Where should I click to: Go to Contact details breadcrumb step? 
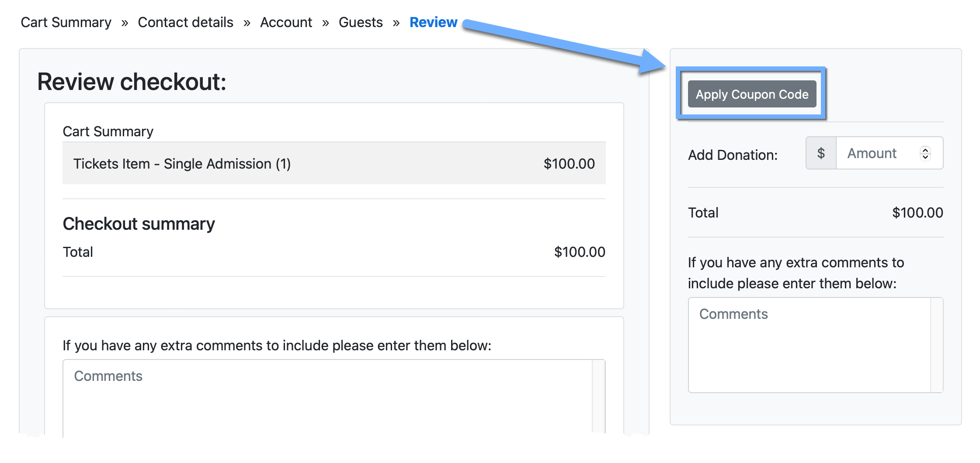pos(185,22)
